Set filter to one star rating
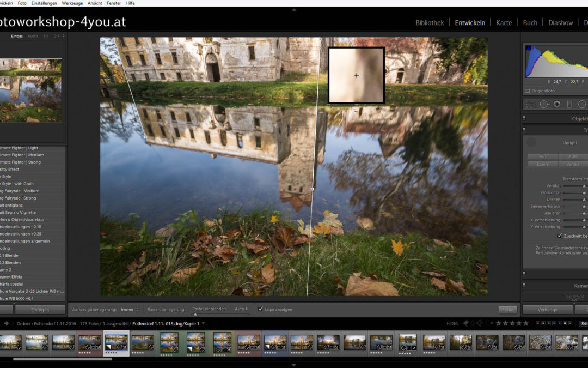 [499, 323]
